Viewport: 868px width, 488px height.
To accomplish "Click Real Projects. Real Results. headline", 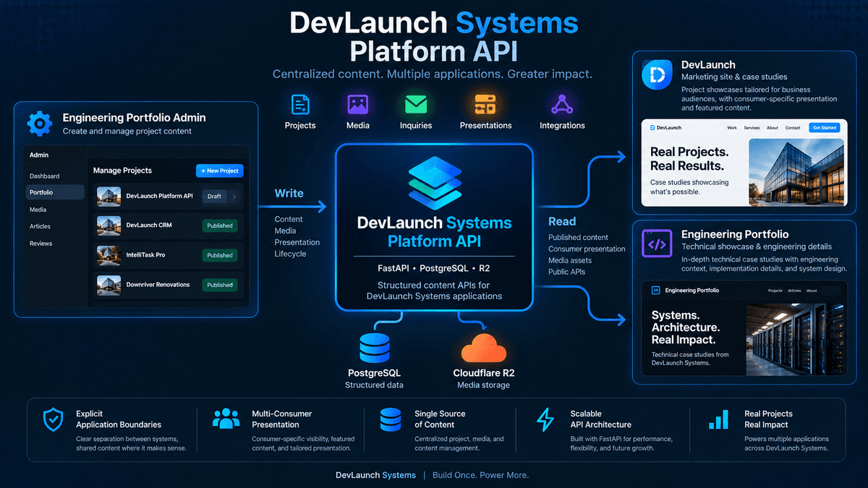I will (688, 159).
